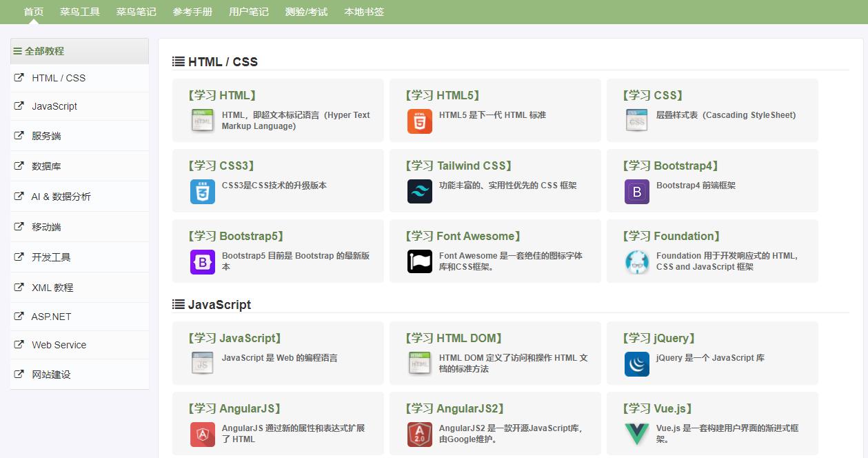Click the orange HTML5 shield icon

419,121
